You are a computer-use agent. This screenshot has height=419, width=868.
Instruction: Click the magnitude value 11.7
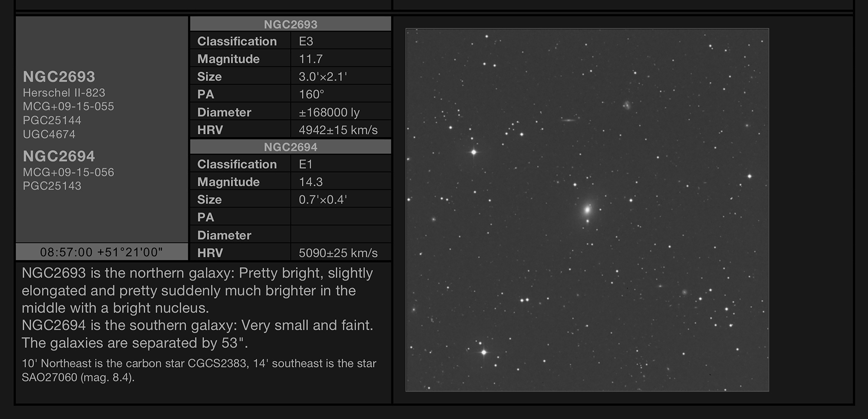coord(311,59)
